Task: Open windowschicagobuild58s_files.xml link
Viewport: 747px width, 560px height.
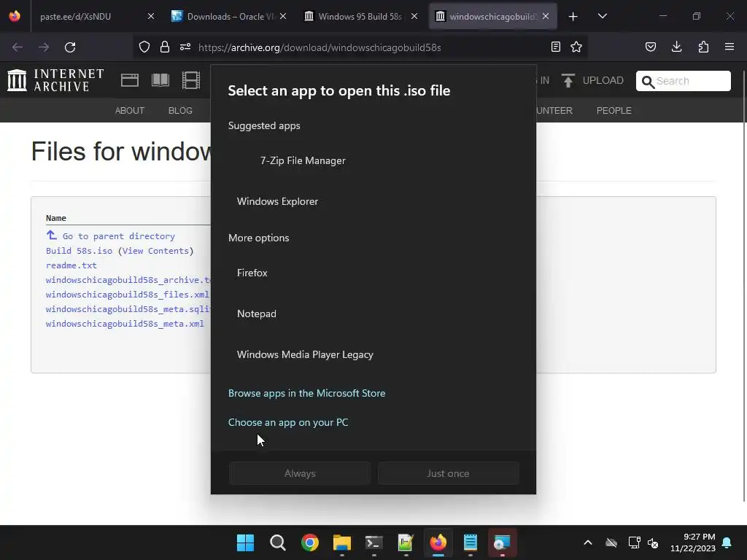Action: [x=128, y=295]
